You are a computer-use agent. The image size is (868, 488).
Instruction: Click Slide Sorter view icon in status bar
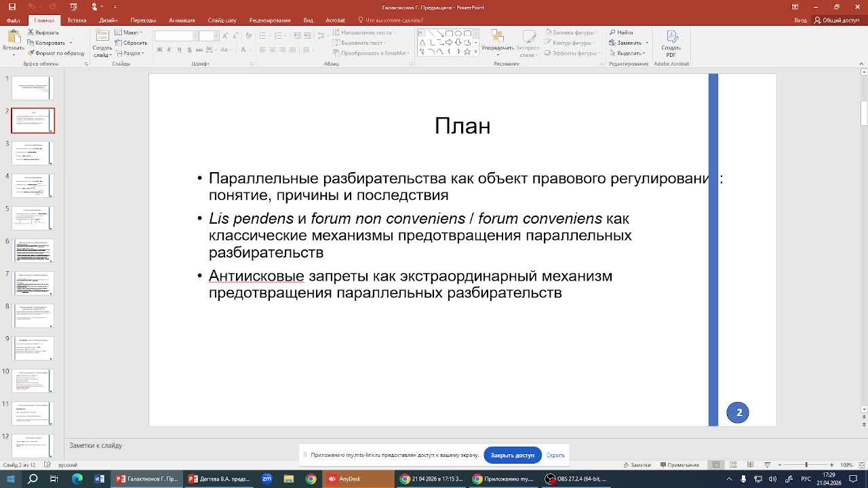tap(733, 465)
